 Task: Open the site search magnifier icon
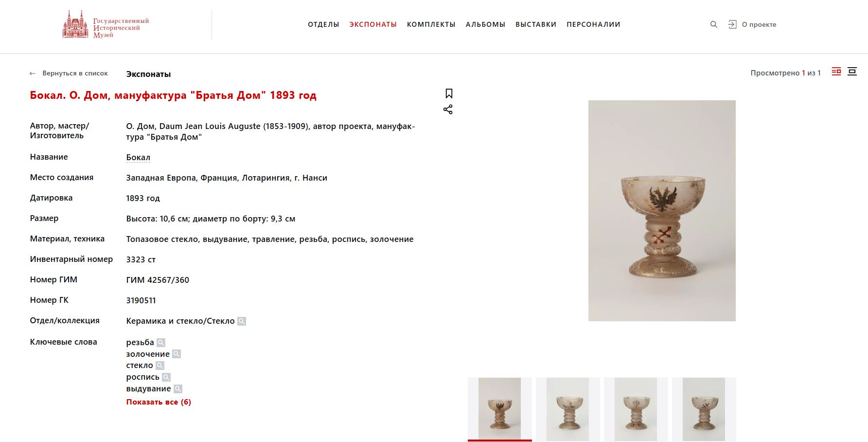coord(713,24)
